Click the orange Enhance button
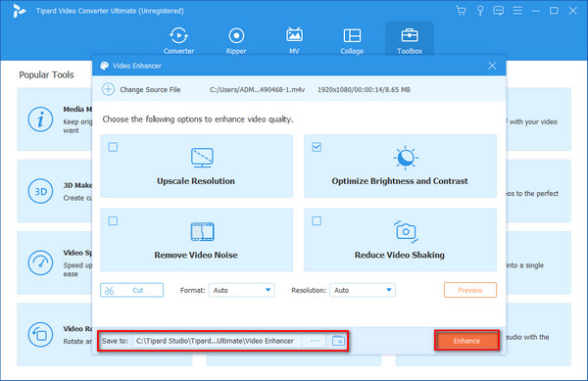Image resolution: width=588 pixels, height=381 pixels. tap(466, 341)
